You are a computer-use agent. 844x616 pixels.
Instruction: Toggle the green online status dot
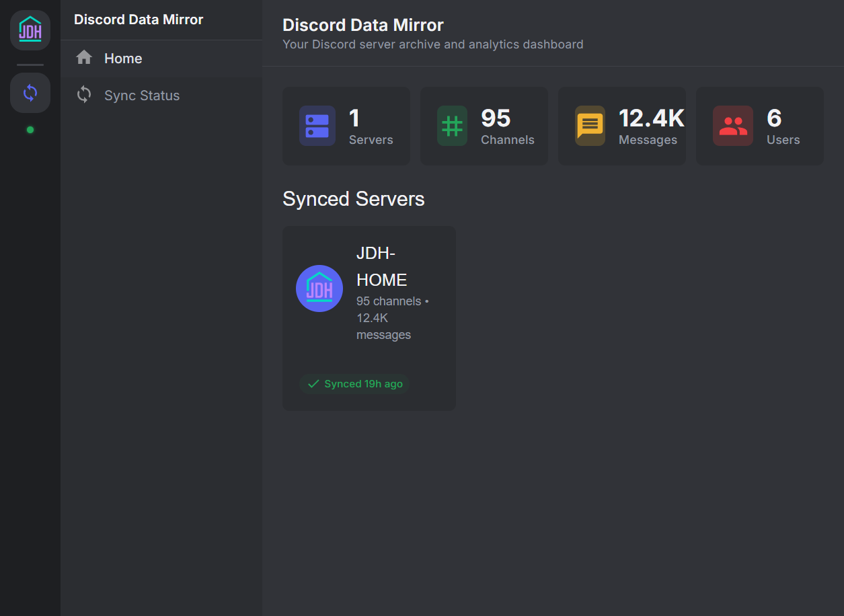pos(30,130)
